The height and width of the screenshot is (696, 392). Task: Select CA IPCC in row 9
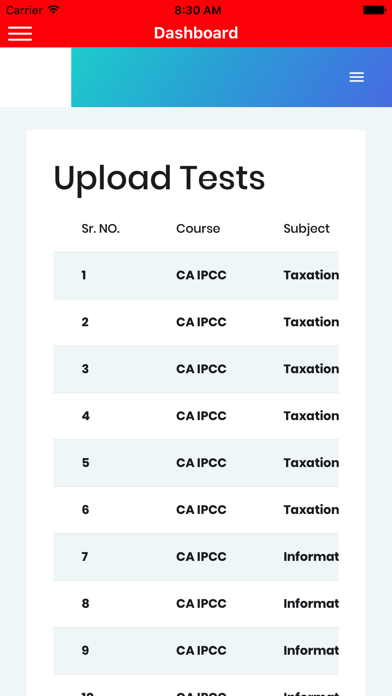pos(201,651)
